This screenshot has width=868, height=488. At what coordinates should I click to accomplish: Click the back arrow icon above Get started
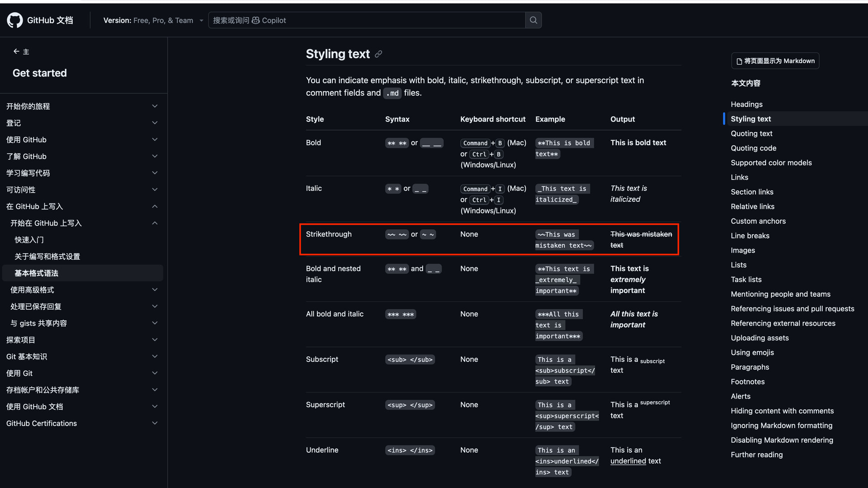(16, 52)
